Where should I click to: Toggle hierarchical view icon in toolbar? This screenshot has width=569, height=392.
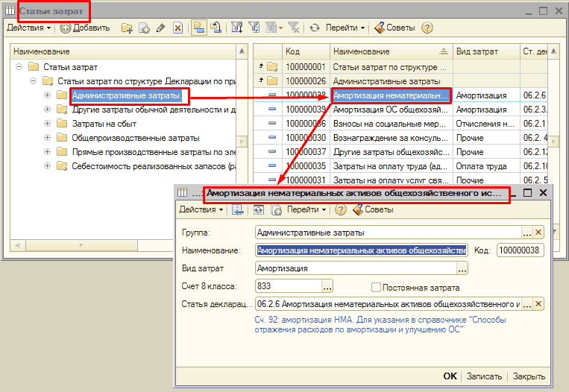coord(198,28)
